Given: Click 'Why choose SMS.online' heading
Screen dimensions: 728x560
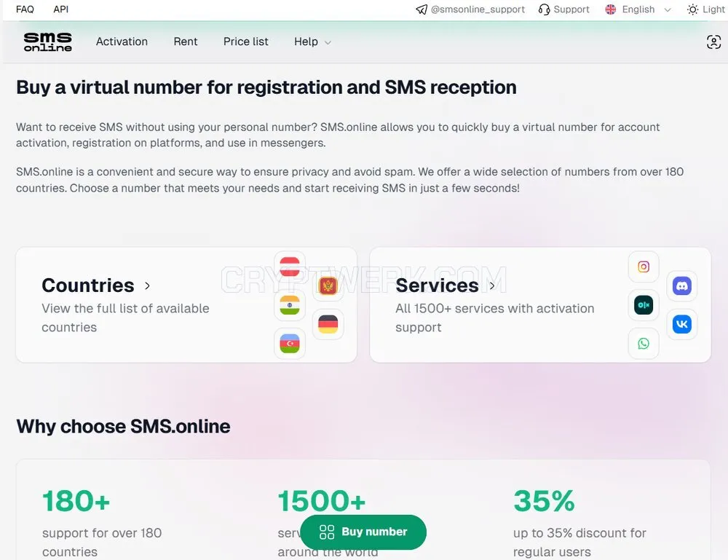Looking at the screenshot, I should pyautogui.click(x=123, y=426).
